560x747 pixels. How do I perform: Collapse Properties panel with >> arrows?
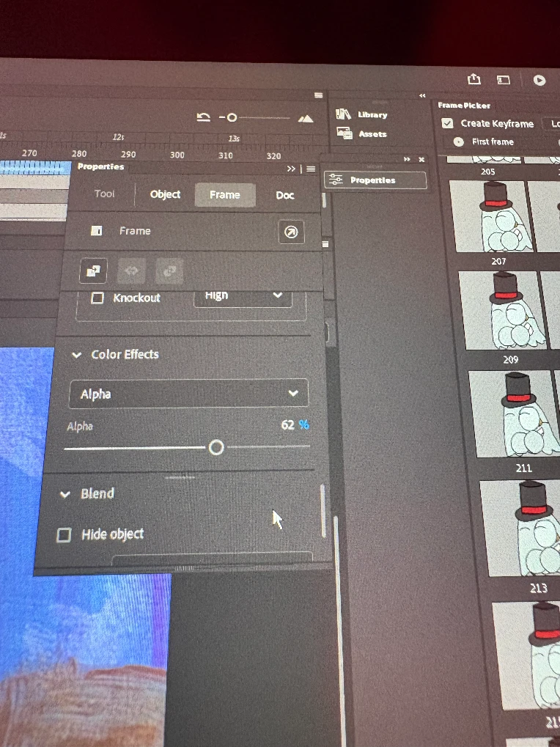tap(292, 169)
